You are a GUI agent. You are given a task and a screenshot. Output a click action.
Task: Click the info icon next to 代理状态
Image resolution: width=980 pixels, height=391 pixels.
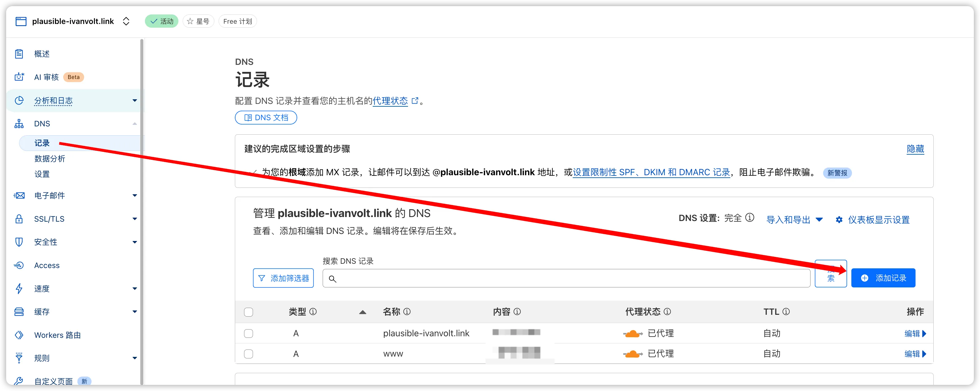point(667,312)
